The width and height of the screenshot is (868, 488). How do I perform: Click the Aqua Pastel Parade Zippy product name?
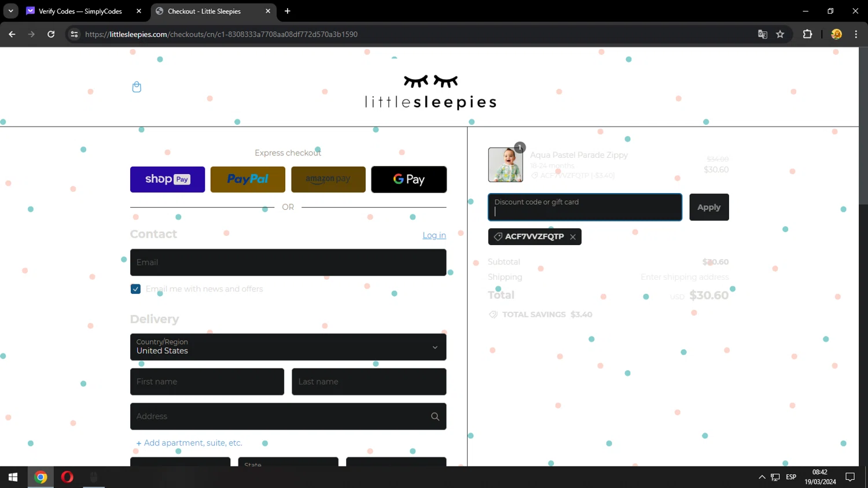[579, 155]
